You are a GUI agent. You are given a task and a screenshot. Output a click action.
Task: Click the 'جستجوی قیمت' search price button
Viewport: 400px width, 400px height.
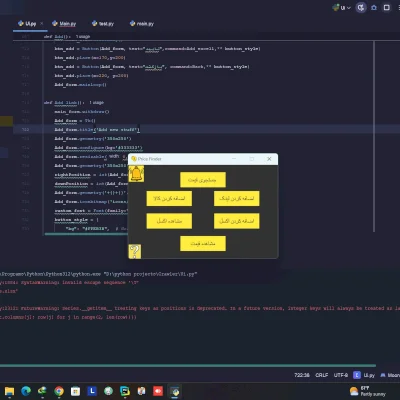coord(203,180)
